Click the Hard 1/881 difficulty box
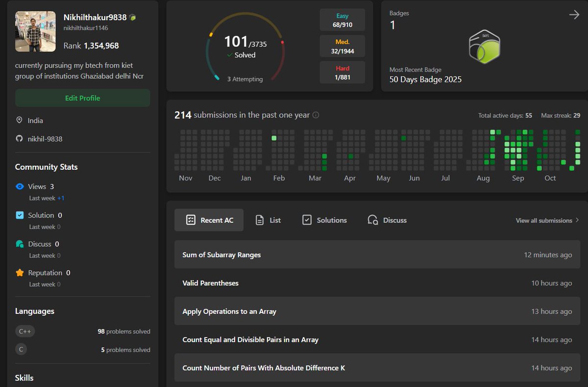The image size is (588, 387). pos(343,73)
